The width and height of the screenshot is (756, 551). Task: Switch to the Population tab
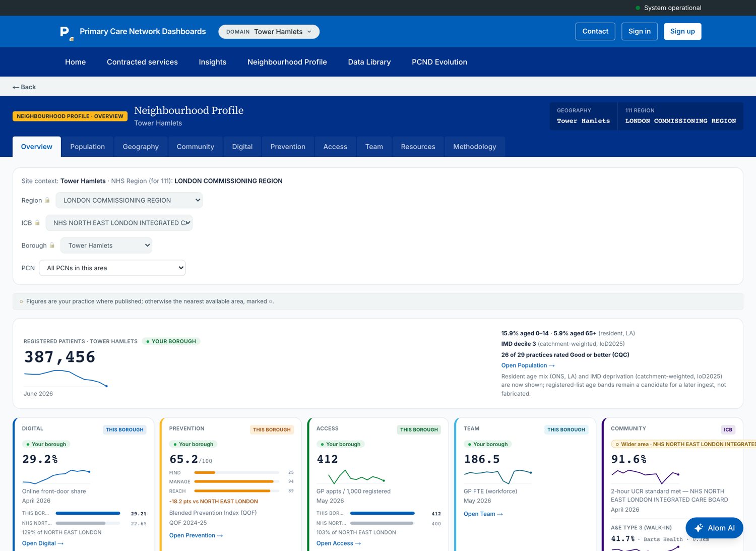[88, 147]
